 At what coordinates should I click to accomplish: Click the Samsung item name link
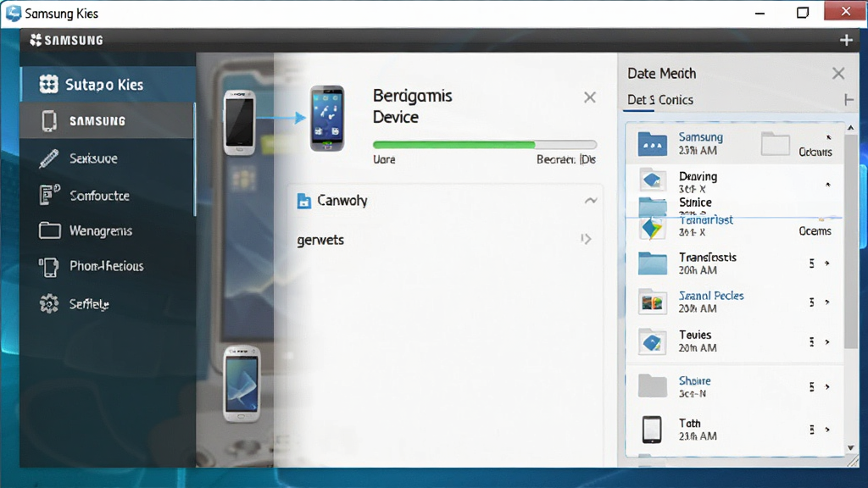point(701,136)
